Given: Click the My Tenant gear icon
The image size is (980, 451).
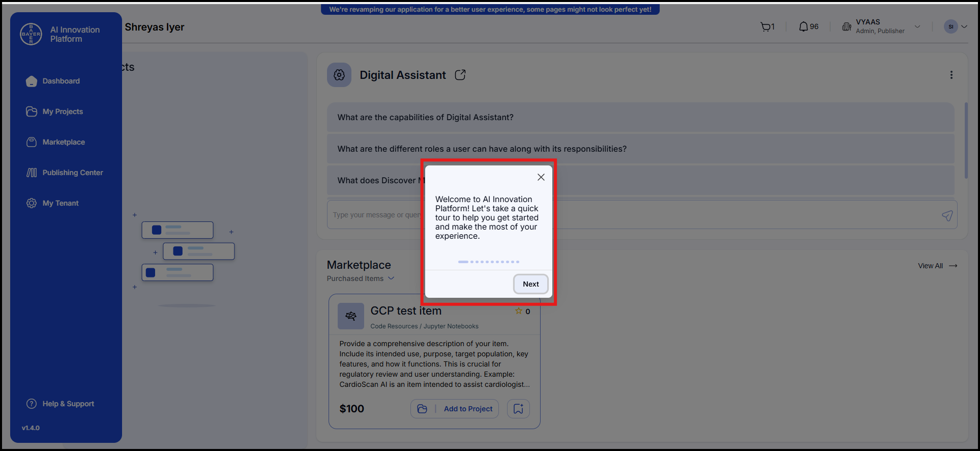Looking at the screenshot, I should 32,203.
